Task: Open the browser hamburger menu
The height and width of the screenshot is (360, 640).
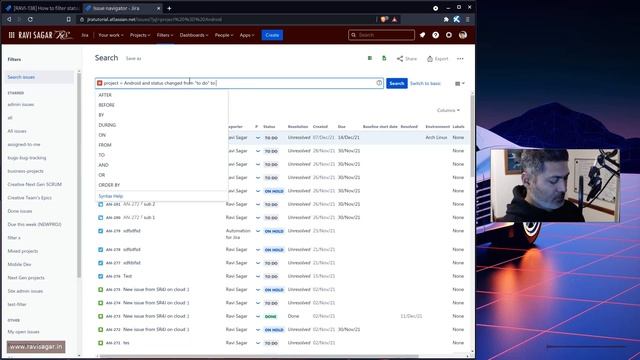Action: pyautogui.click(x=468, y=19)
